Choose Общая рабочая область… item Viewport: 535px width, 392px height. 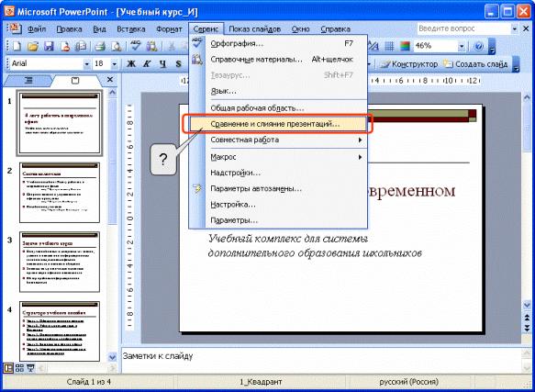coord(278,108)
